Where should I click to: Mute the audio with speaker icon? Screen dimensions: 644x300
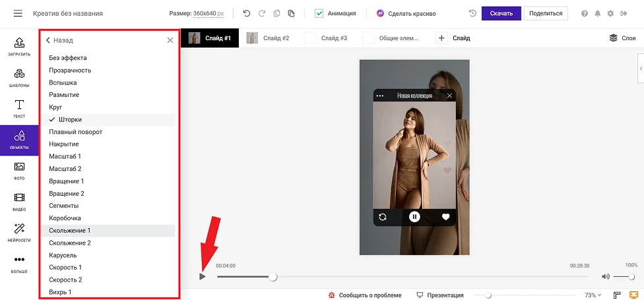point(605,277)
